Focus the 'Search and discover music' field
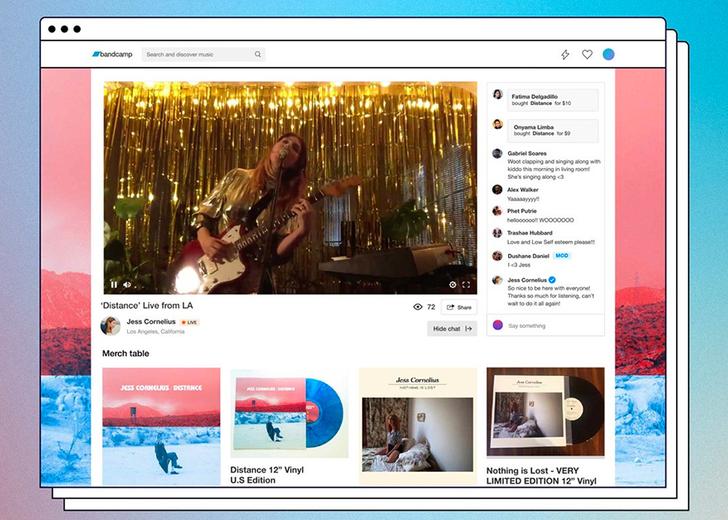This screenshot has height=520, width=728. (x=203, y=54)
